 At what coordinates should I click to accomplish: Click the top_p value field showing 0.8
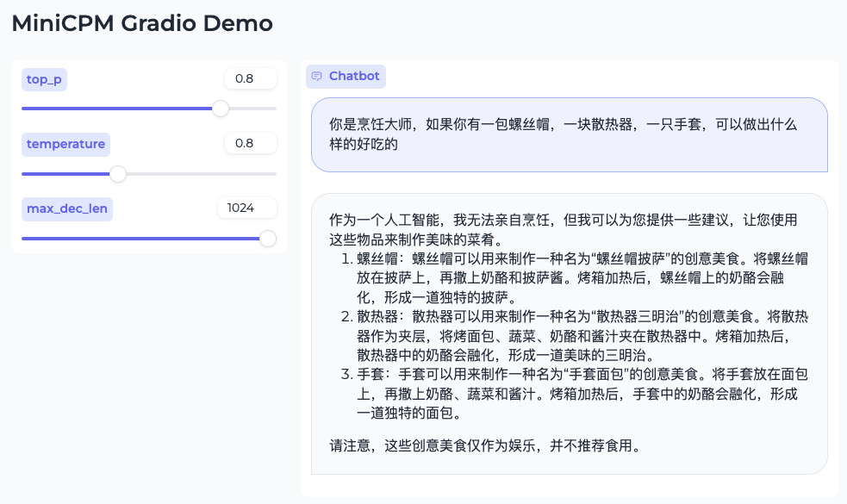[251, 79]
